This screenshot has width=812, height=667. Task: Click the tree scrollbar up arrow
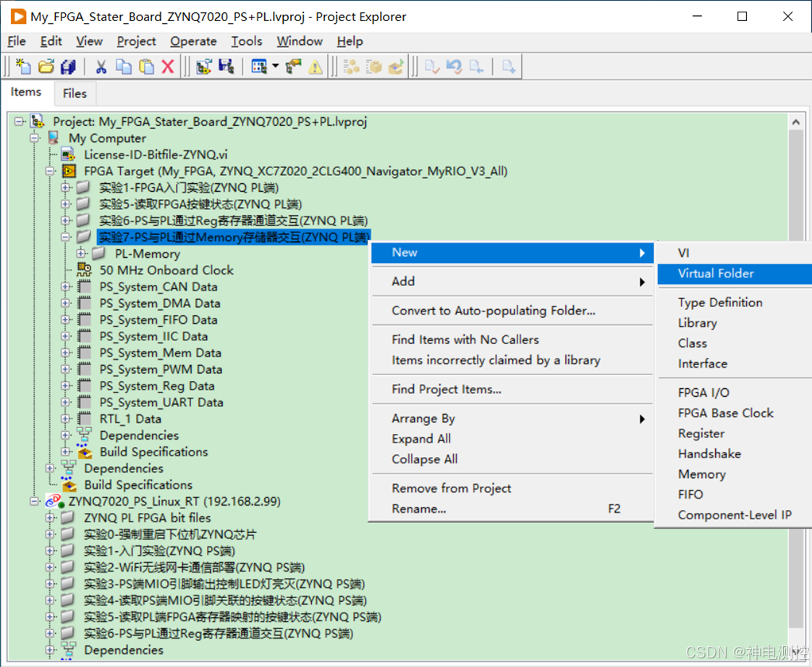[x=796, y=122]
